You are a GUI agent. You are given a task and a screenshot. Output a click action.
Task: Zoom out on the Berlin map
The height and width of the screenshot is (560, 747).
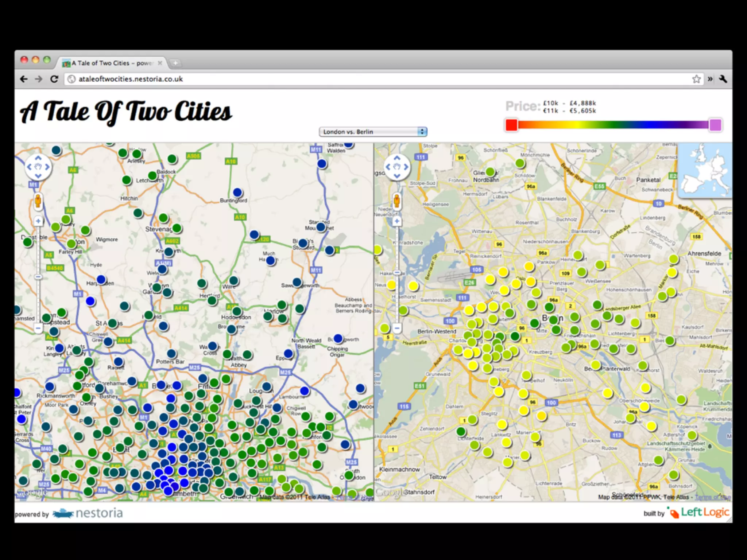[x=397, y=328]
